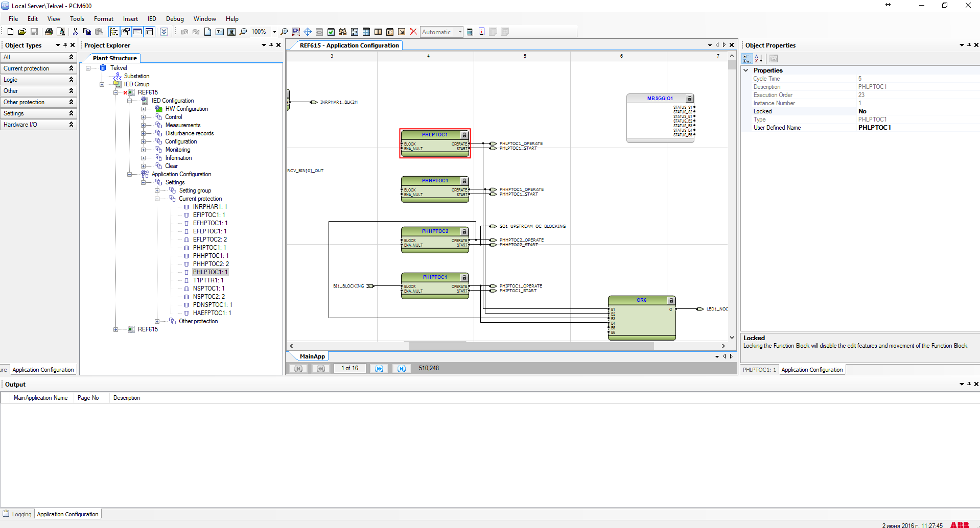
Task: Sort properties alphabetically with A-Z icon
Action: pyautogui.click(x=759, y=59)
